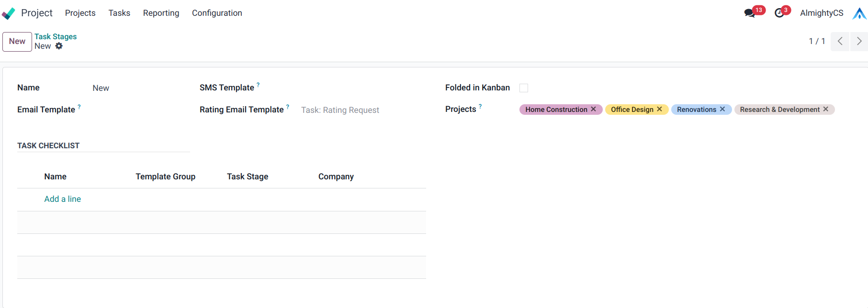Viewport: 868px width, 308px height.
Task: Open the AlmightyCS user menu
Action: (x=822, y=13)
